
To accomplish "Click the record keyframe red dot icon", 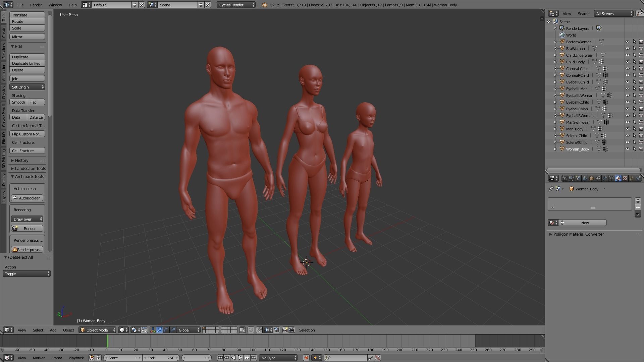I will click(306, 358).
